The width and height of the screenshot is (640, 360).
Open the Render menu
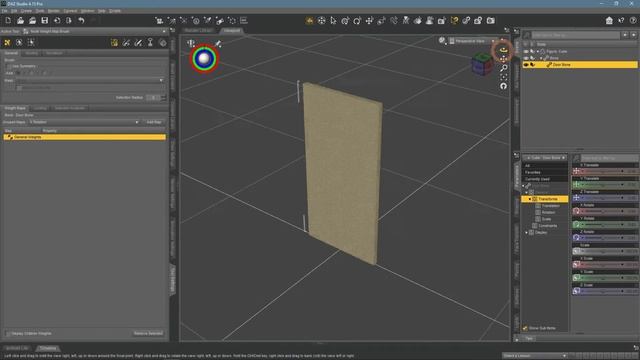tap(53, 11)
